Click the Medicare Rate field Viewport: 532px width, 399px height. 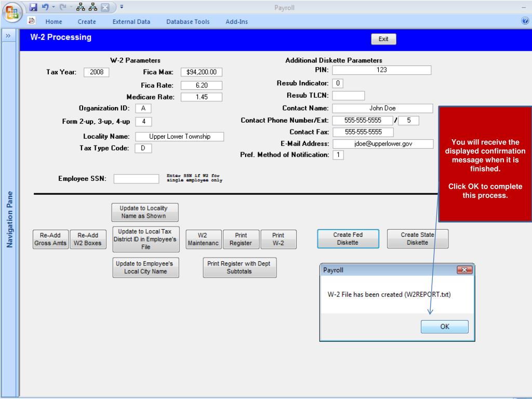point(202,97)
